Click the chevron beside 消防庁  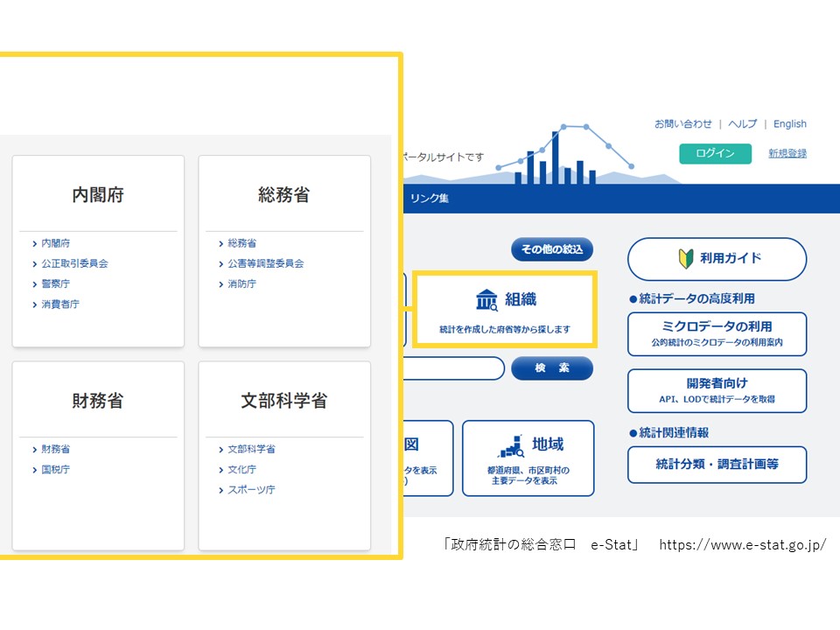click(220, 284)
